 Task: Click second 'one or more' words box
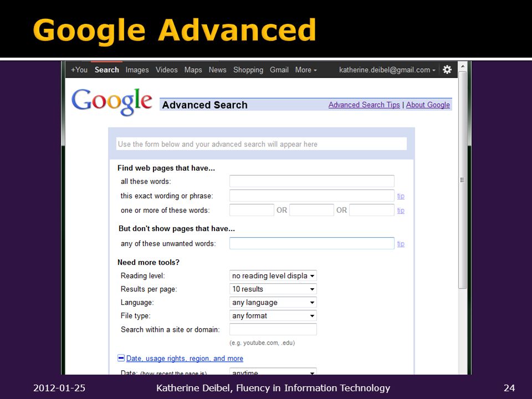[311, 210]
